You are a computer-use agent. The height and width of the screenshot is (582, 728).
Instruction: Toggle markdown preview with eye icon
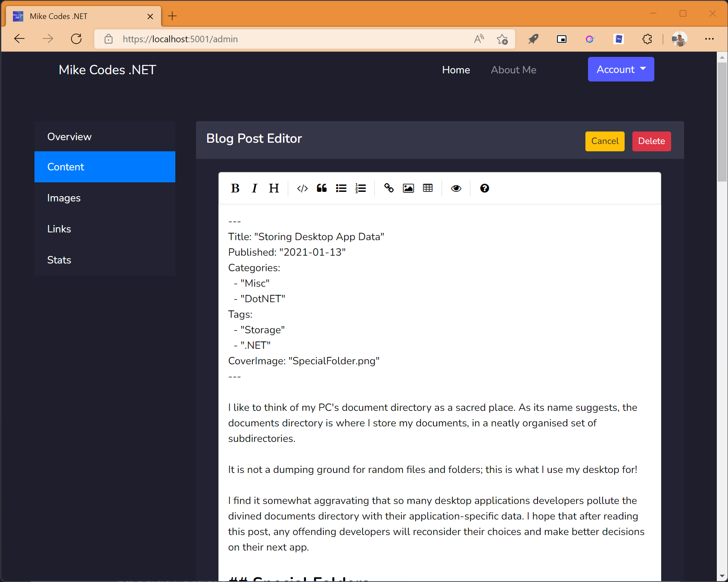coord(456,188)
